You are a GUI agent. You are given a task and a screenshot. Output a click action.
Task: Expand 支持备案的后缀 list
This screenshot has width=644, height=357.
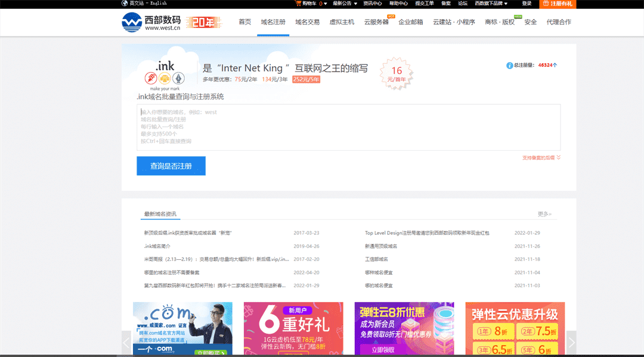[x=541, y=157]
